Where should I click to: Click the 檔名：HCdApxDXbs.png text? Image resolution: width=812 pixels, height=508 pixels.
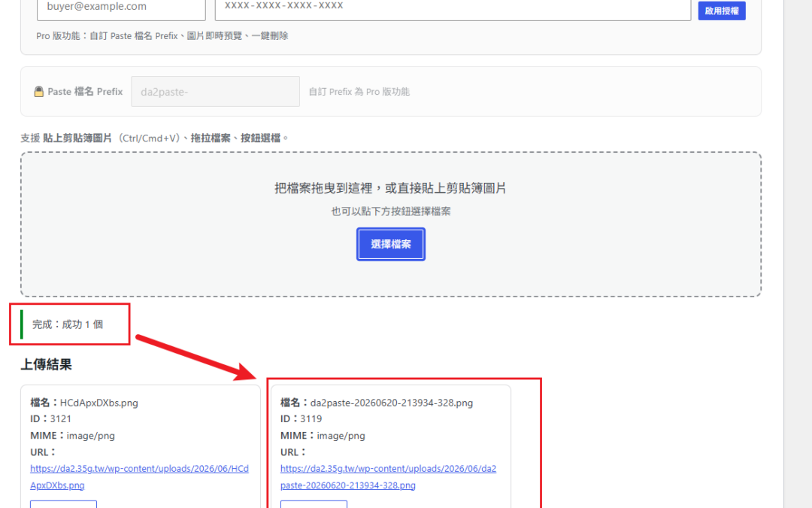pyautogui.click(x=84, y=403)
